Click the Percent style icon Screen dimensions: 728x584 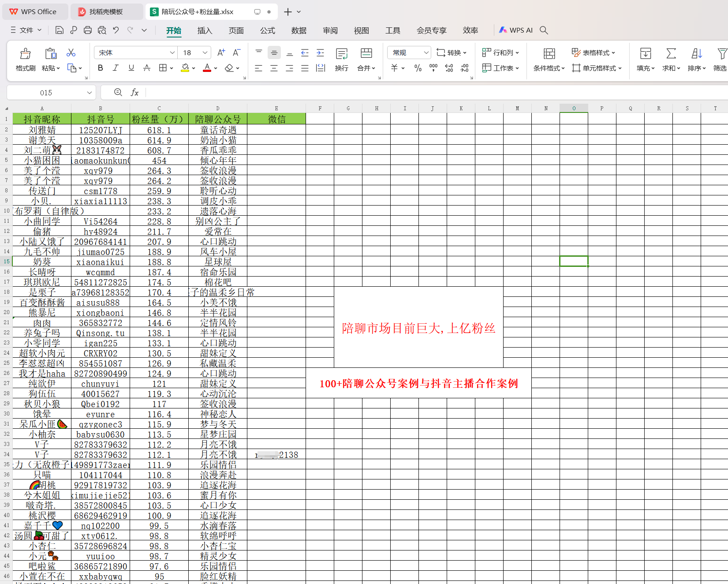[418, 68]
